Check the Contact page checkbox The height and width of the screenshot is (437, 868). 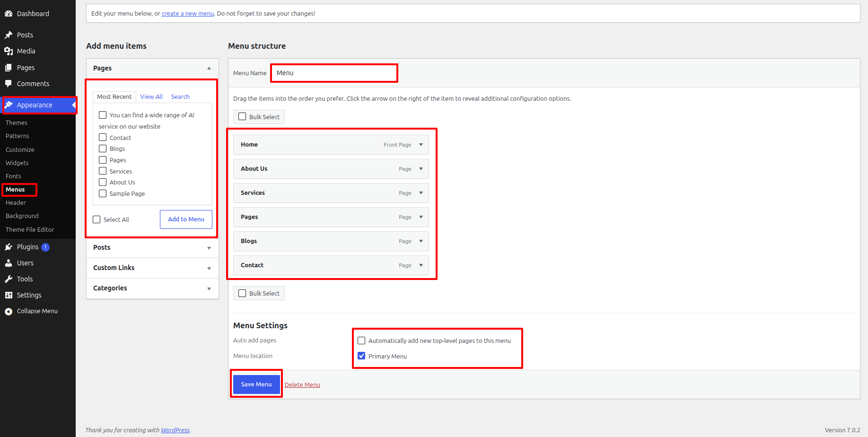[x=103, y=137]
